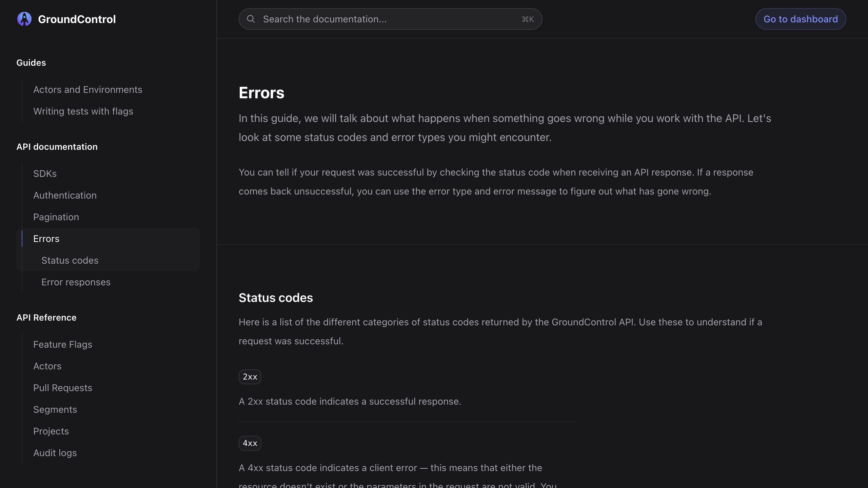The height and width of the screenshot is (488, 868).
Task: Open the GroundControl home link text
Action: click(77, 19)
